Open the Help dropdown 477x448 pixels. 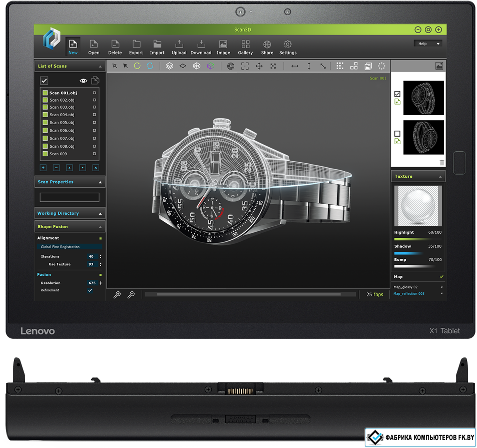[x=428, y=44]
